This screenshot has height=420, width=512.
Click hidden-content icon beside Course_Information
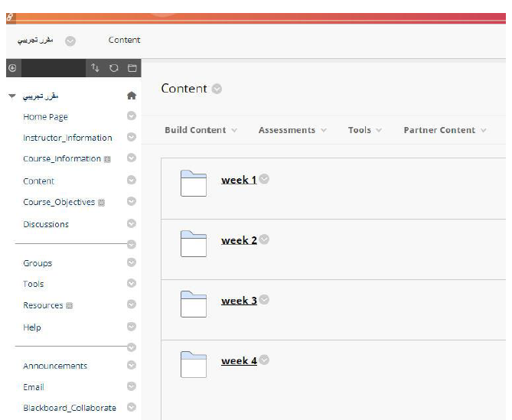tap(107, 159)
